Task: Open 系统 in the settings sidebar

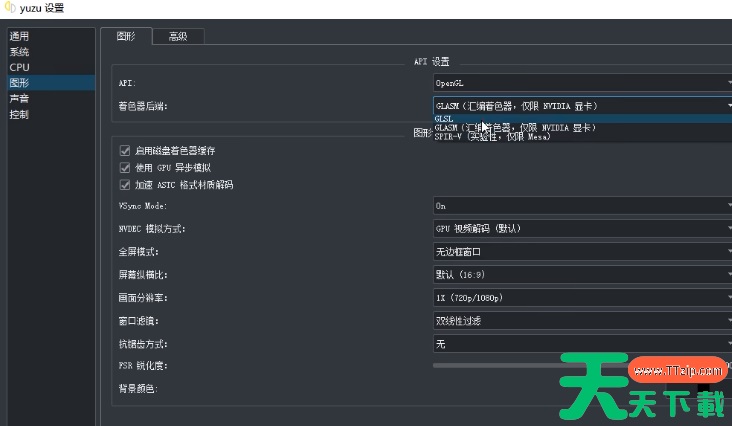Action: pyautogui.click(x=20, y=51)
